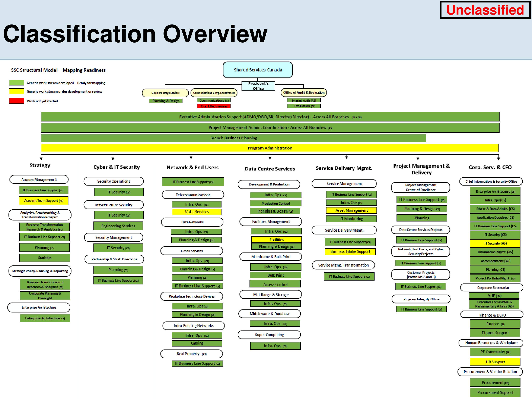
Task: Click the 'Office of Audit & Evaluation' oval
Action: 304,93
